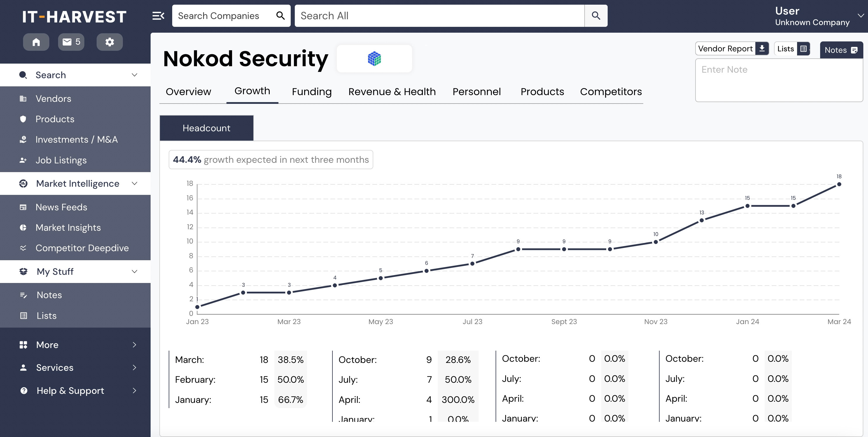Click the Search All magnifier button
The width and height of the screenshot is (868, 437).
point(596,16)
